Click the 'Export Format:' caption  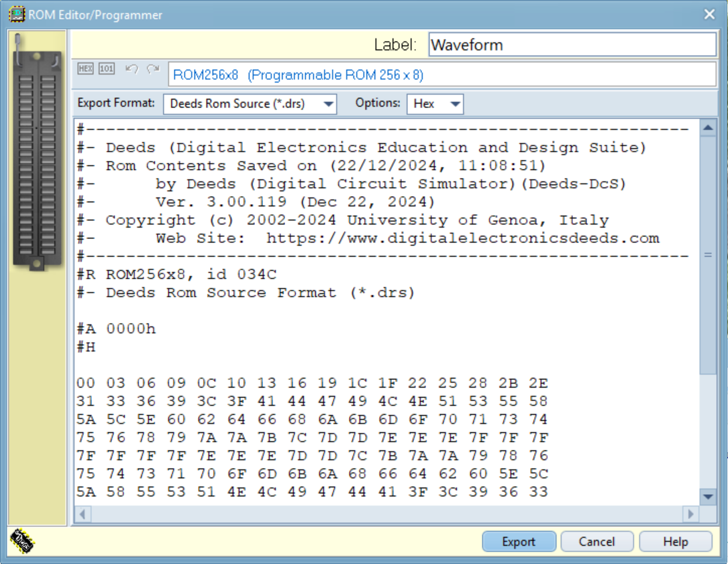click(116, 103)
